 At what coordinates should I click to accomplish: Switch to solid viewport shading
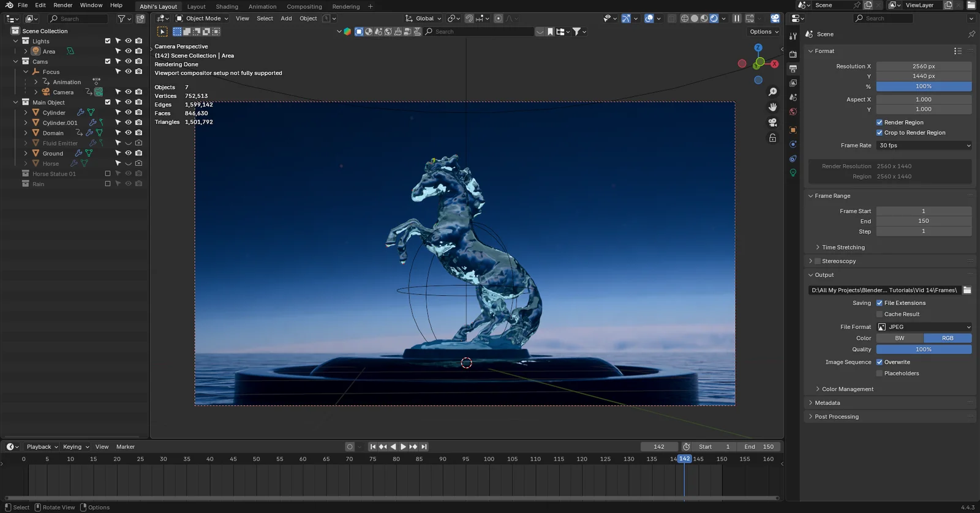pos(695,18)
